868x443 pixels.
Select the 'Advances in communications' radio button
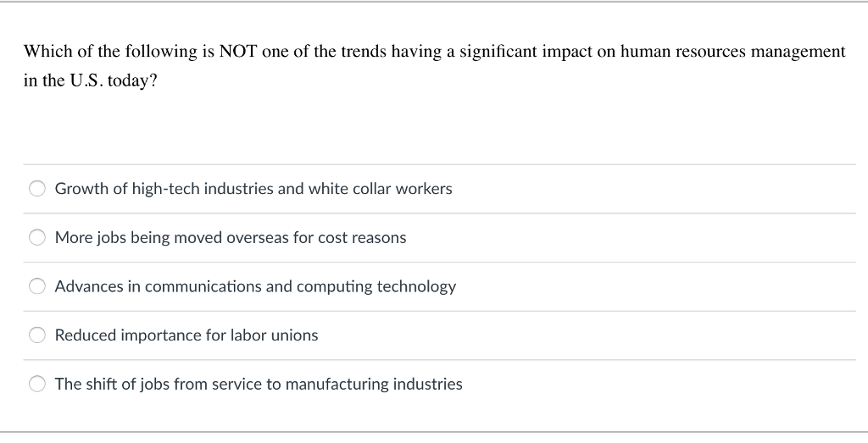(x=37, y=286)
